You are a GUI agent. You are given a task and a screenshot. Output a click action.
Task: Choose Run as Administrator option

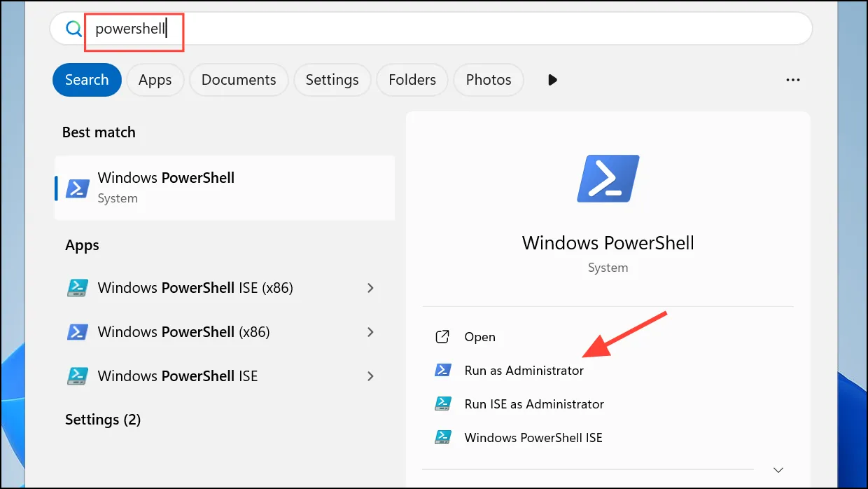coord(524,371)
